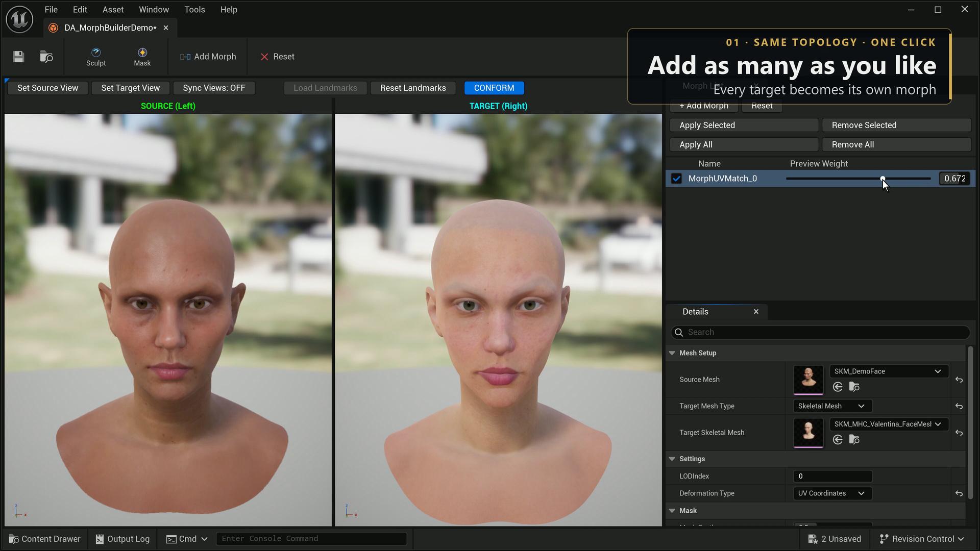Reset Target Mesh Type to default
980x551 pixels.
click(x=959, y=406)
